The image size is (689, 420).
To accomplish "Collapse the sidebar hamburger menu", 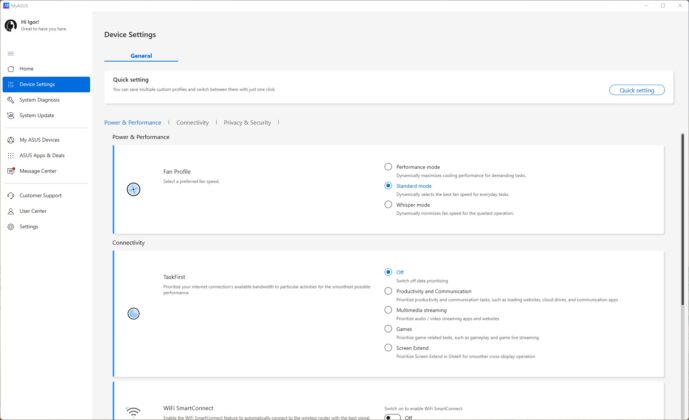I will coord(11,54).
